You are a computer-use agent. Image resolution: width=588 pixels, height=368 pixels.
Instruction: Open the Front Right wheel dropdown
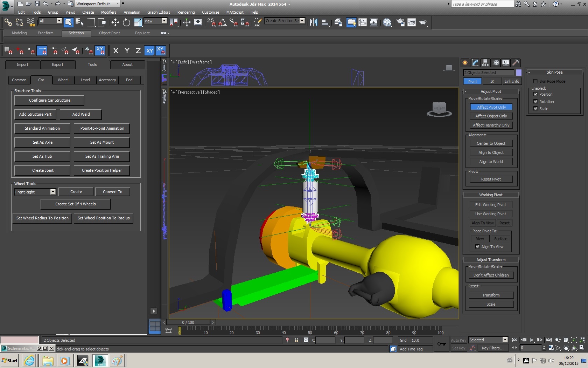(x=53, y=192)
